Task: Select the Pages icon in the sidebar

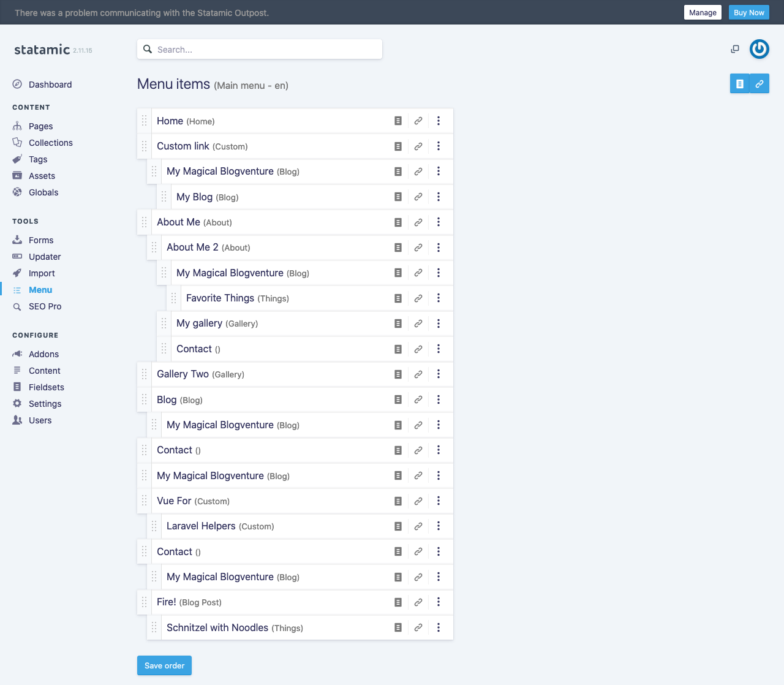Action: pyautogui.click(x=17, y=126)
